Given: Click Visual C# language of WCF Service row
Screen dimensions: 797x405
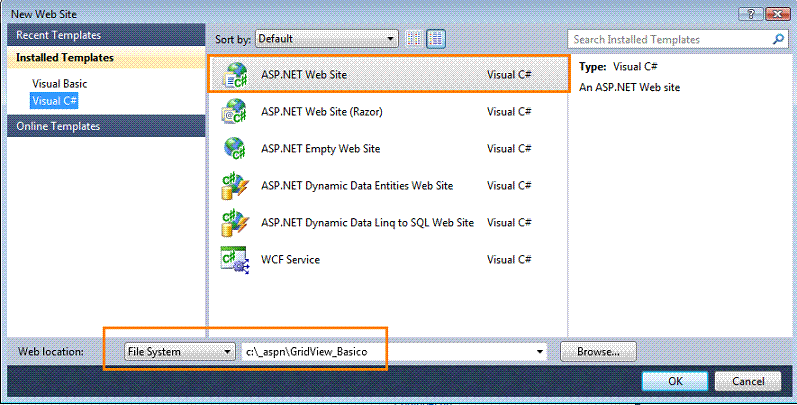Looking at the screenshot, I should coord(509,260).
